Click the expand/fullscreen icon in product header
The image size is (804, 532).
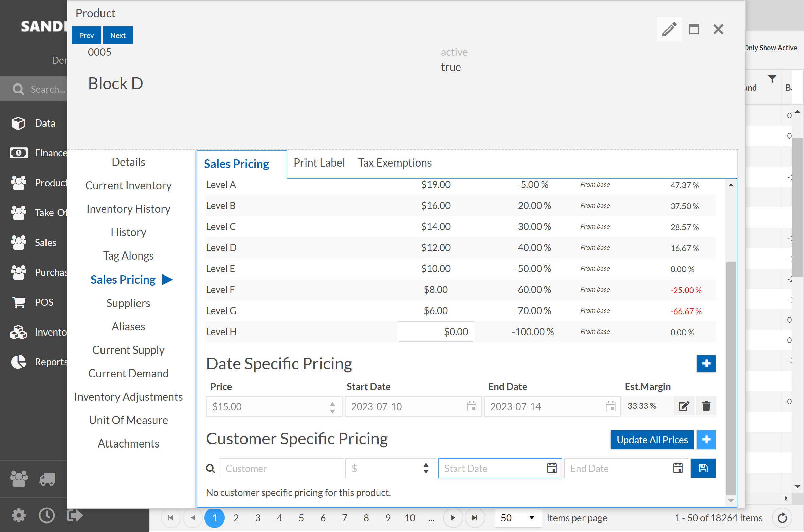click(693, 29)
